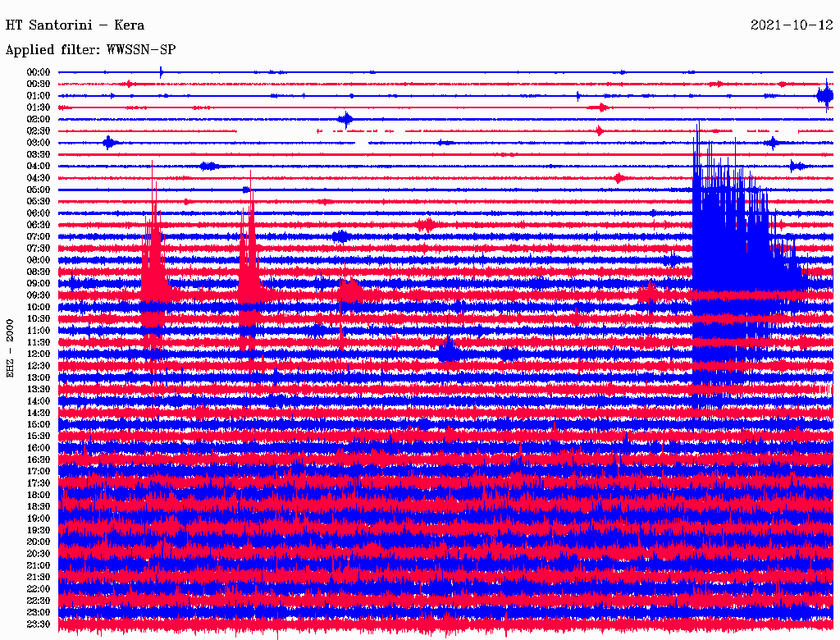
Task: Click the 07:00 time label
Action: 39,236
